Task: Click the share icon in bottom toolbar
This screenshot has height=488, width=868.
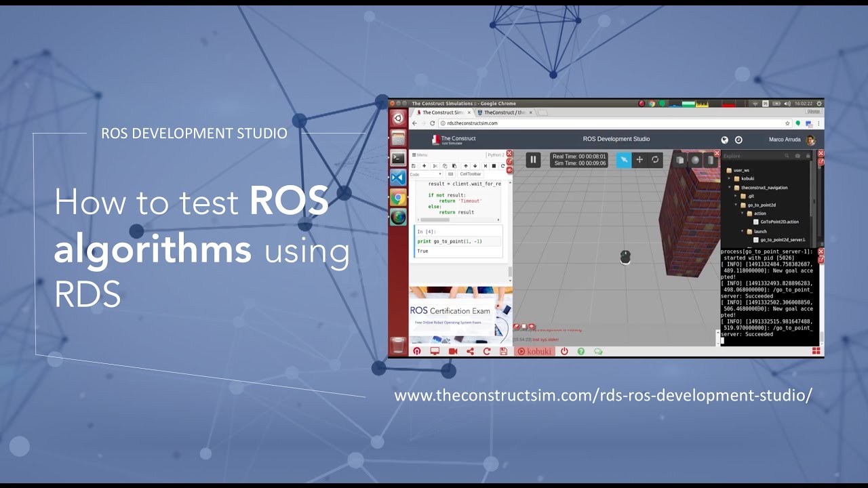Action: pyautogui.click(x=471, y=351)
